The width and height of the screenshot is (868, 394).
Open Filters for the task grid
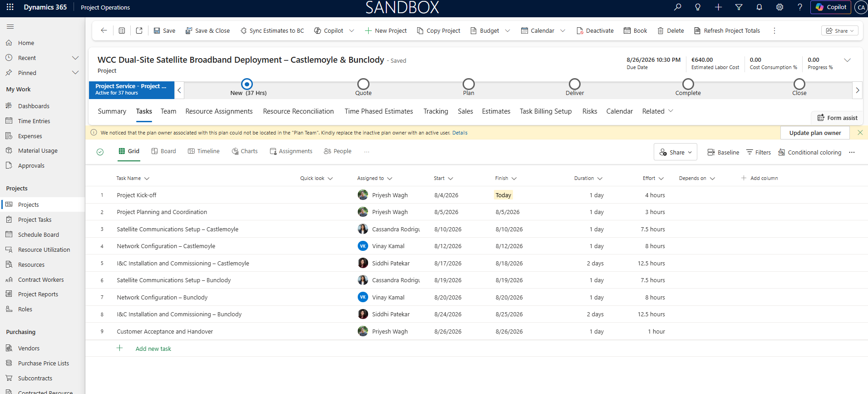coord(758,152)
